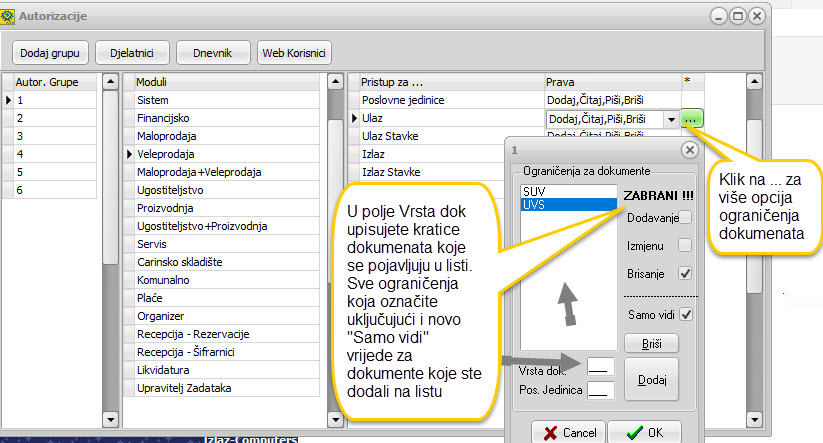Click the green ellipsis button in Ulaz row
823x443 pixels.
(693, 119)
